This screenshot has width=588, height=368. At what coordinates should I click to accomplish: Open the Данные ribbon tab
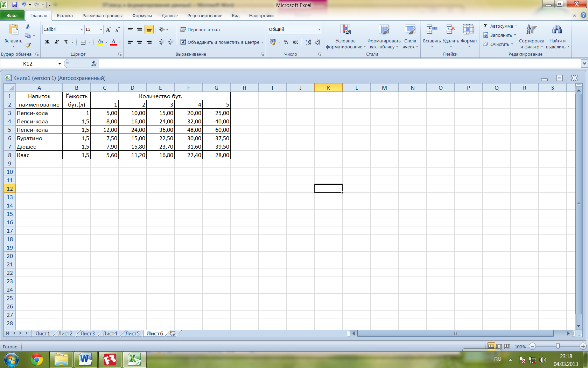(x=169, y=15)
